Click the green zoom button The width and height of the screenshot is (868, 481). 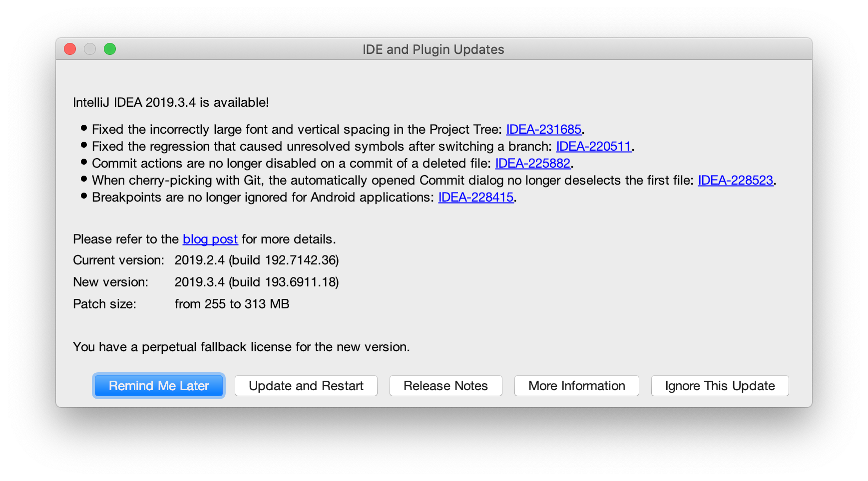[110, 49]
